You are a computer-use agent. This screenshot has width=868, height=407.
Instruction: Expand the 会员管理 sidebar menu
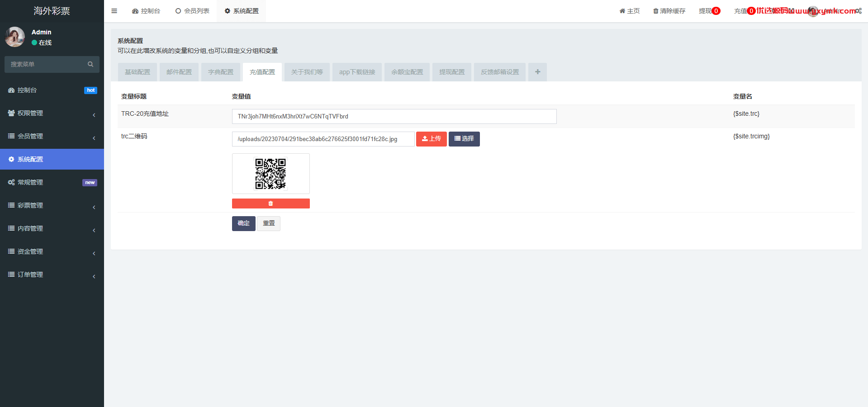pyautogui.click(x=52, y=136)
